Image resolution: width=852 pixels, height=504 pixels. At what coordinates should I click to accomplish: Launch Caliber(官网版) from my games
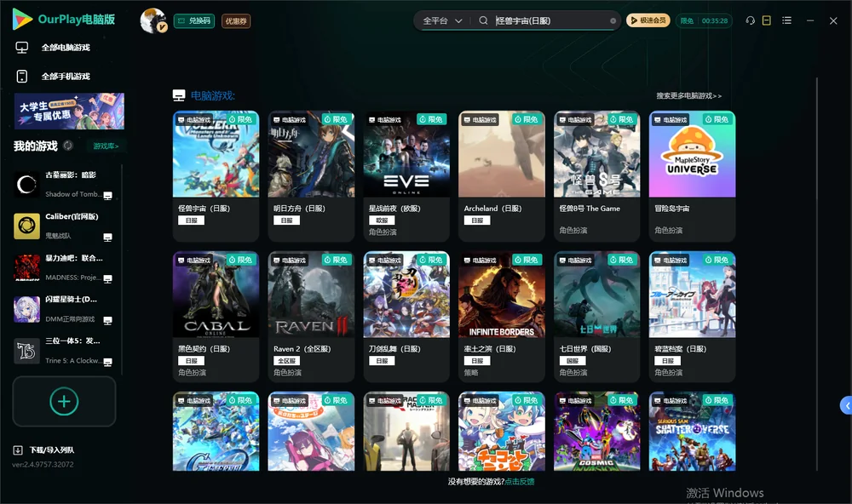tap(63, 226)
